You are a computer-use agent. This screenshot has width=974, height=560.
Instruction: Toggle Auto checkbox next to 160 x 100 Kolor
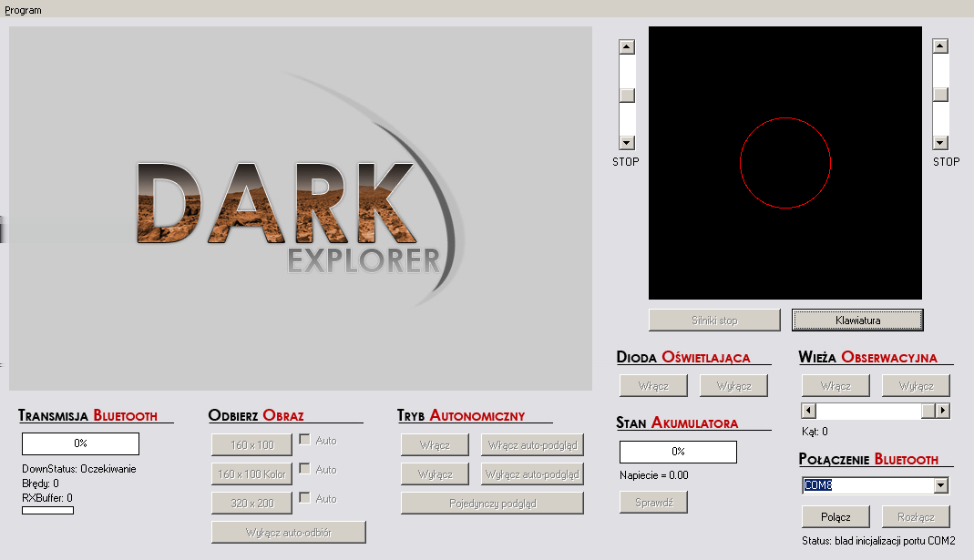pyautogui.click(x=304, y=469)
